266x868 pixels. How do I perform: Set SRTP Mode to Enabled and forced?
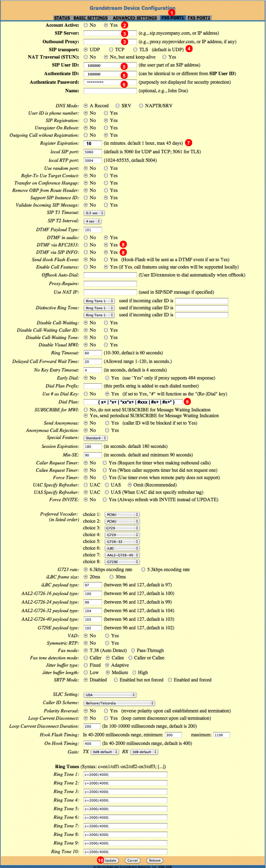170,680
